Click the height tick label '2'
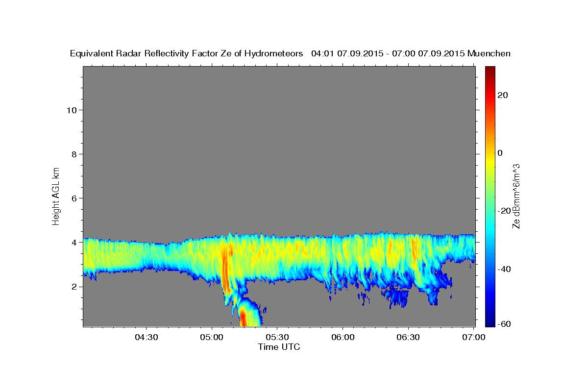588x392 pixels. click(74, 286)
